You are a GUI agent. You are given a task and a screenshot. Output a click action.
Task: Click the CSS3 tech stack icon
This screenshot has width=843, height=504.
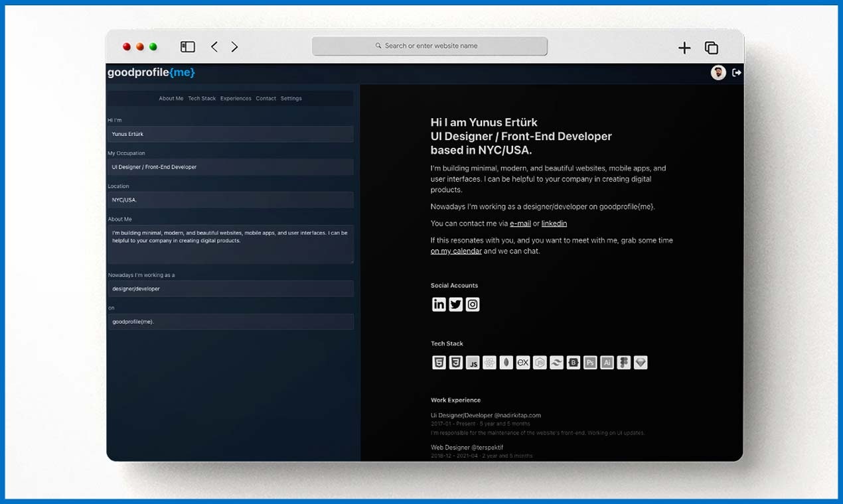[x=456, y=363]
